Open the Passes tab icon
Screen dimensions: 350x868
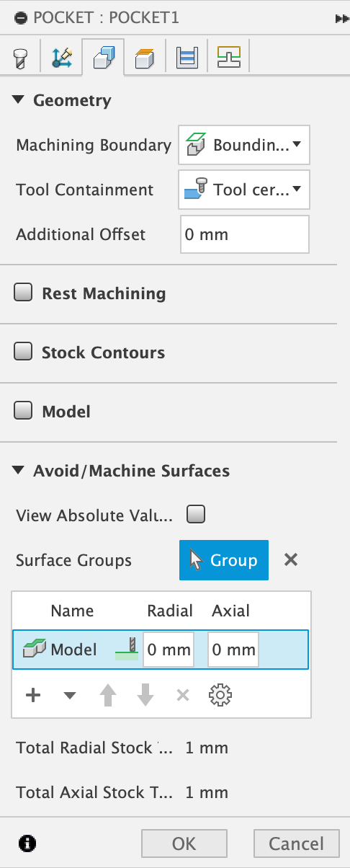pos(187,57)
